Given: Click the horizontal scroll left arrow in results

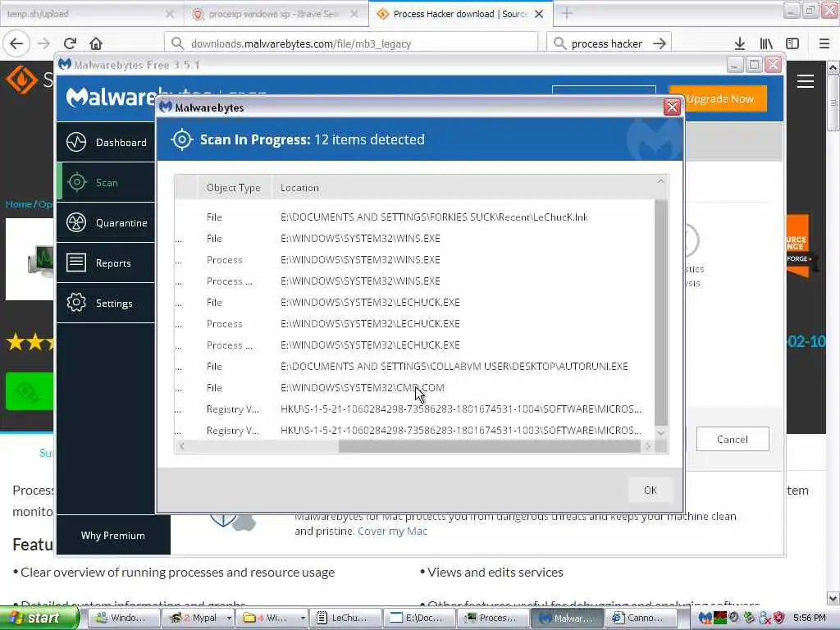Looking at the screenshot, I should pos(182,446).
